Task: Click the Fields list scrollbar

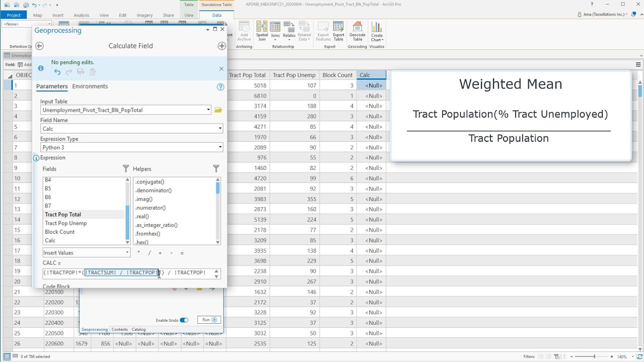Action: pyautogui.click(x=127, y=222)
